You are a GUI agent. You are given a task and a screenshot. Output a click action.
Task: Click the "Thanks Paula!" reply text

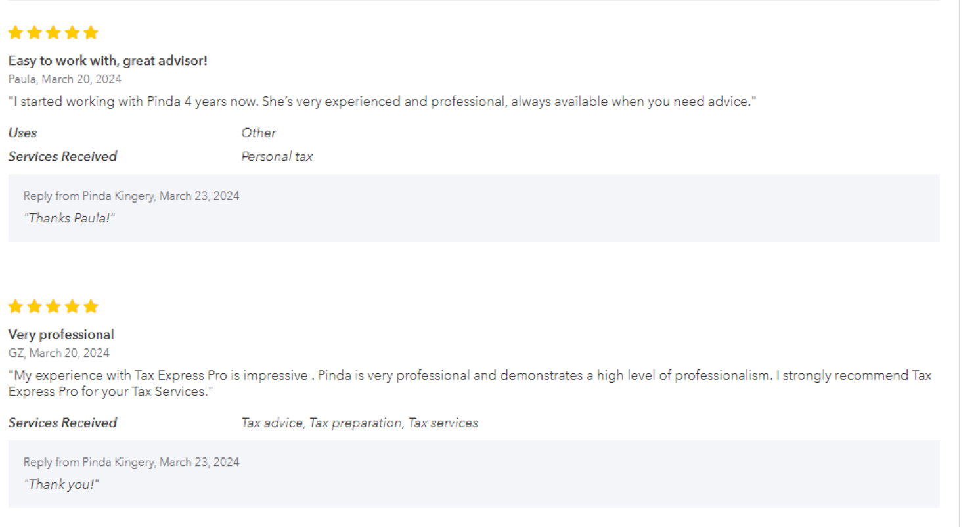tap(69, 218)
